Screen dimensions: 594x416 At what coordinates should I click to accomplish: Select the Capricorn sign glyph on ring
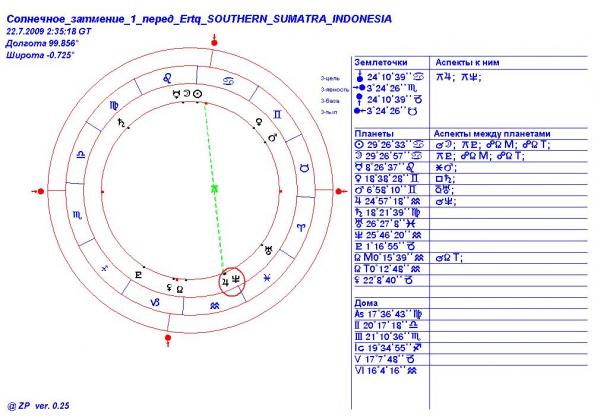tap(155, 302)
